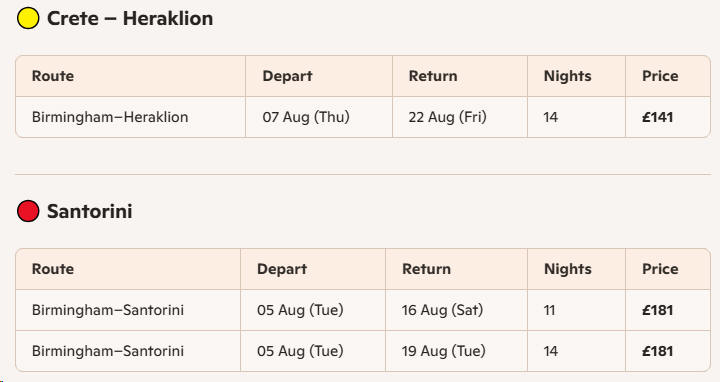Click the red circle beside Santorini
Viewport: 720px width, 382px height.
tap(28, 211)
